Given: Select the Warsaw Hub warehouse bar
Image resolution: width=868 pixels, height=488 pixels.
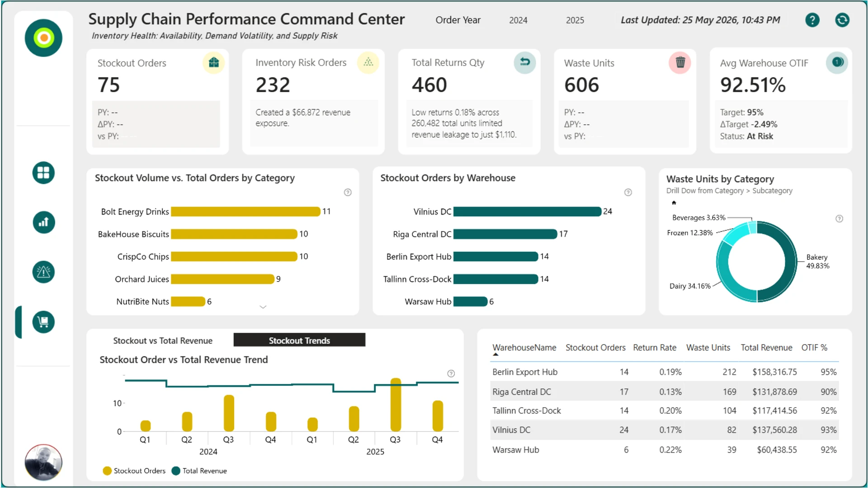Looking at the screenshot, I should (x=471, y=301).
